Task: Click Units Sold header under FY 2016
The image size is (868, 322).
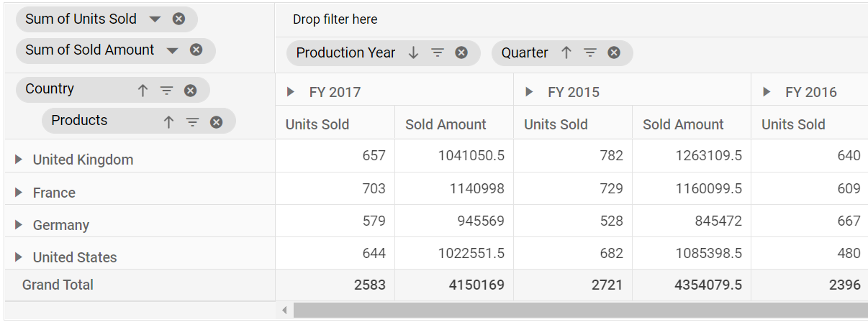Action: [810, 124]
